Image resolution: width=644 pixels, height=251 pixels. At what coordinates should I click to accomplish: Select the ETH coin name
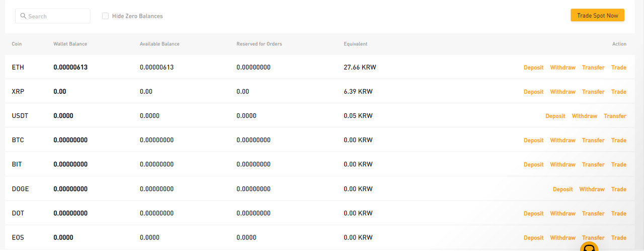[18, 68]
